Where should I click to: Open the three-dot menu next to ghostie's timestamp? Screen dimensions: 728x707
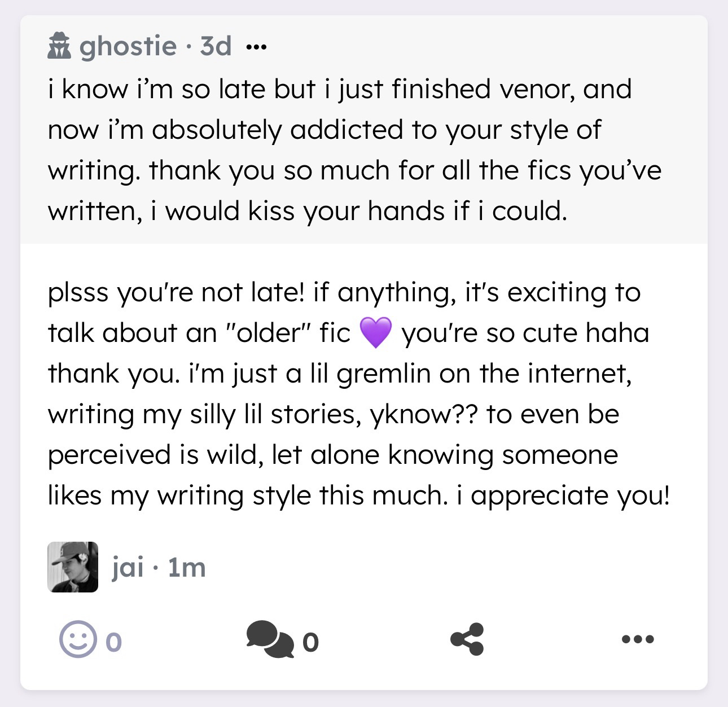click(x=256, y=46)
